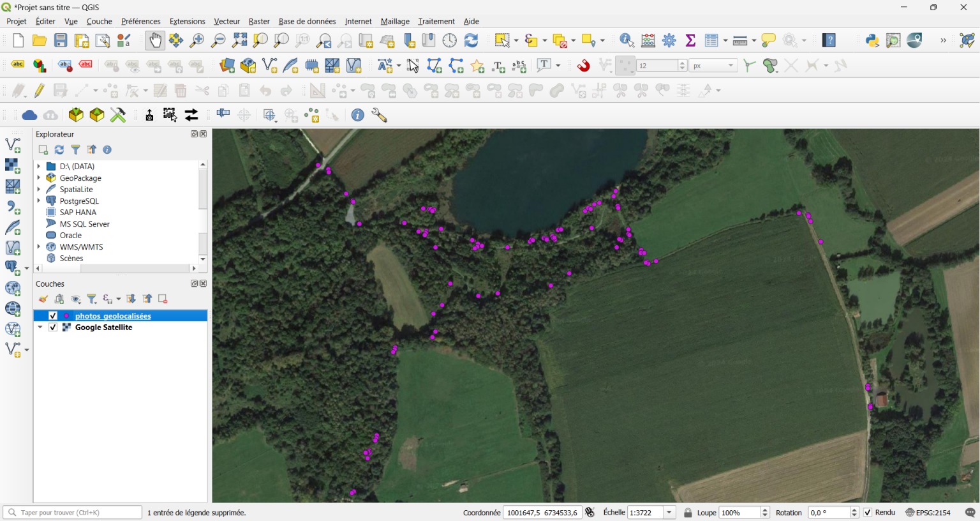Select the Zoom In magnifier tool
The width and height of the screenshot is (980, 521).
point(197,40)
